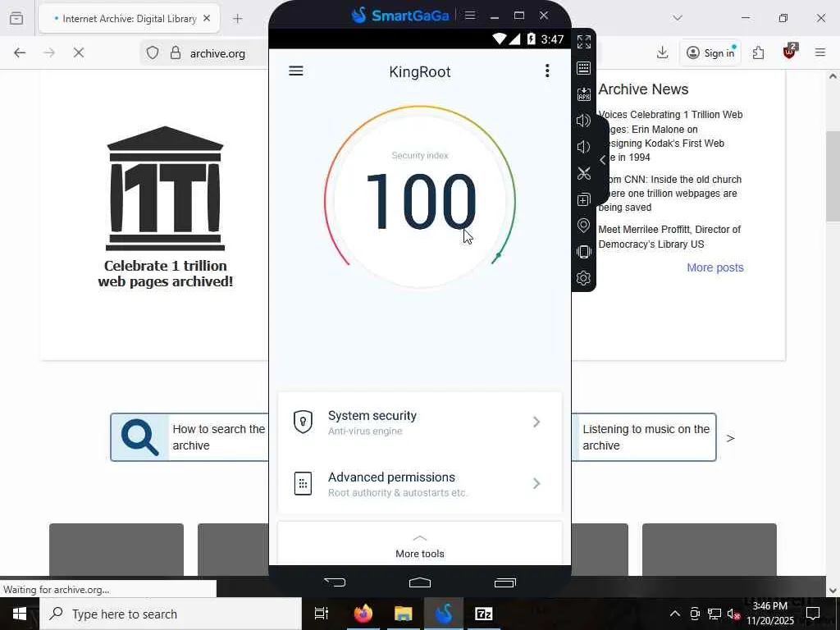The image size is (840, 630).
Task: Click the Firefox page vertical scrollbar
Action: [833, 176]
